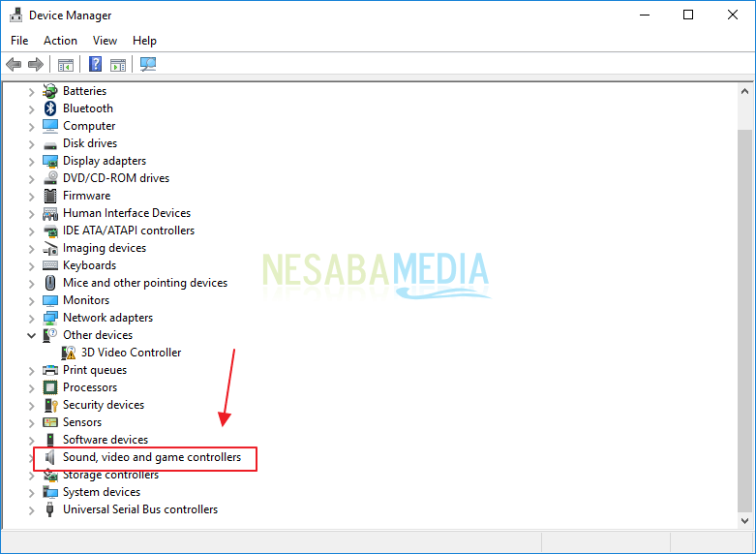Image resolution: width=756 pixels, height=554 pixels.
Task: Click the Firmware chip icon
Action: (x=50, y=196)
